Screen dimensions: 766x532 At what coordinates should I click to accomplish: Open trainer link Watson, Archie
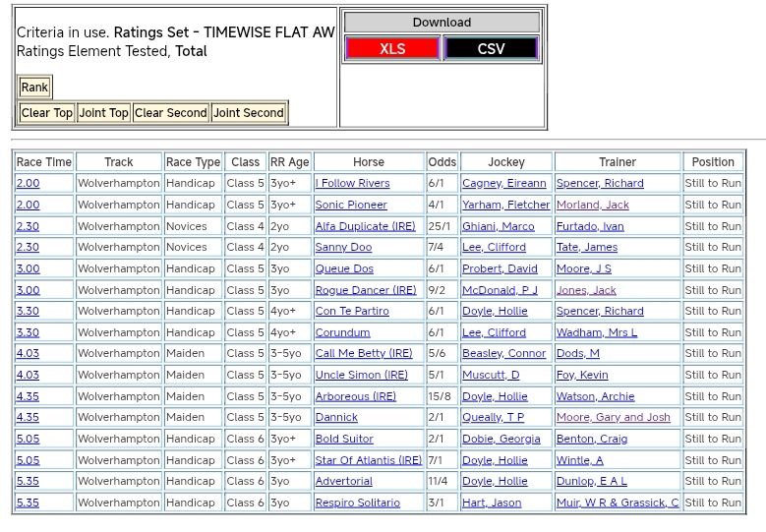[x=596, y=396]
